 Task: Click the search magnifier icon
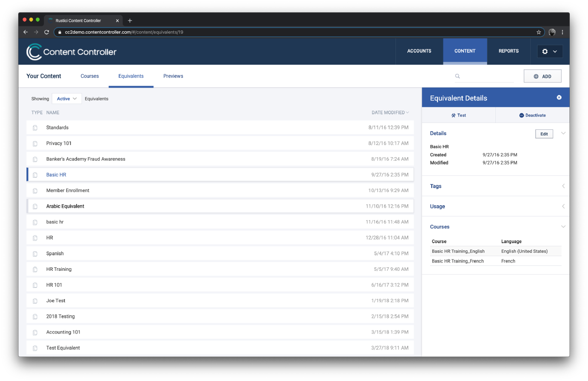click(x=458, y=76)
